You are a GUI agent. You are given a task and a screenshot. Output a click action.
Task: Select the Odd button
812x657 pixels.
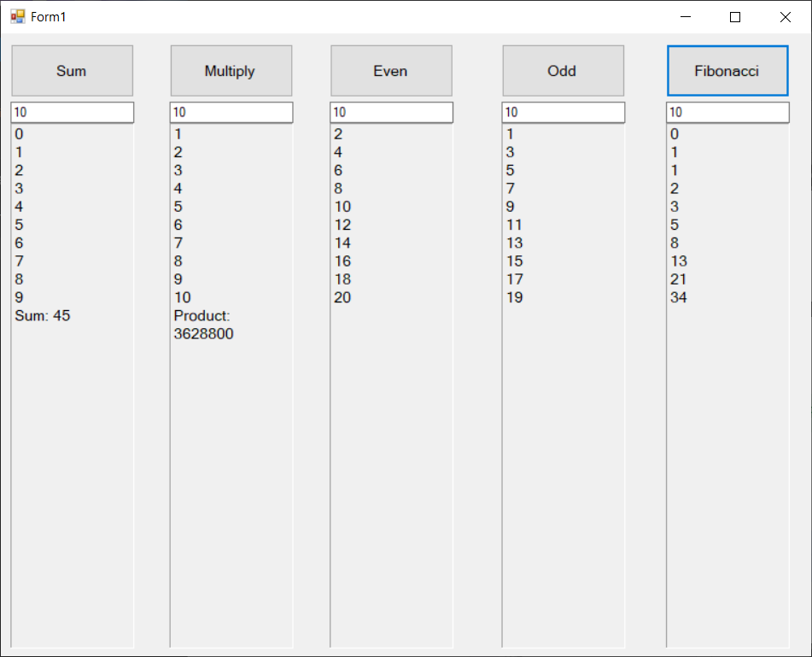click(x=563, y=70)
